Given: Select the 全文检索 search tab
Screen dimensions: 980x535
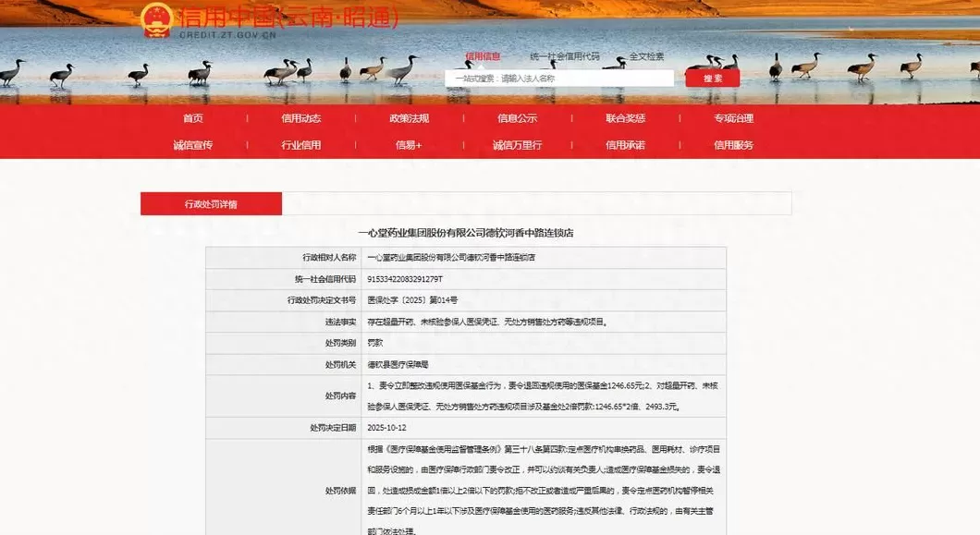Looking at the screenshot, I should 646,56.
